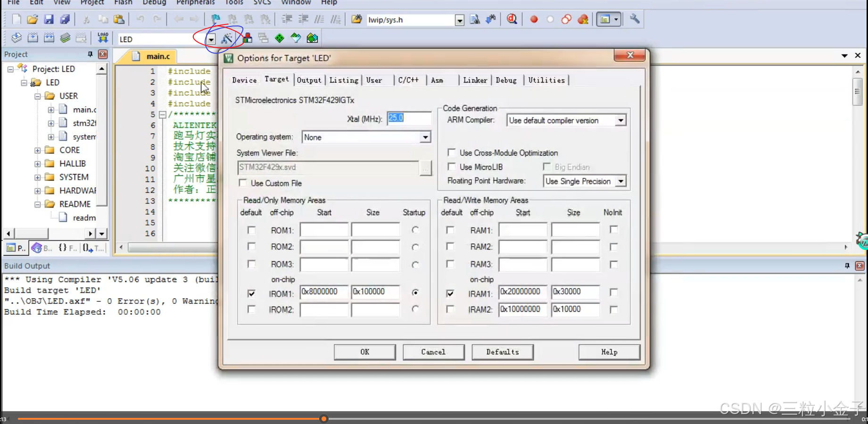Click OK in options dialog
868x424 pixels.
[x=365, y=352]
